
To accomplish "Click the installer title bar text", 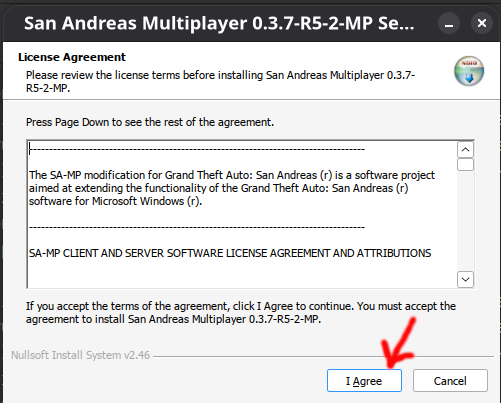I will tap(219, 23).
